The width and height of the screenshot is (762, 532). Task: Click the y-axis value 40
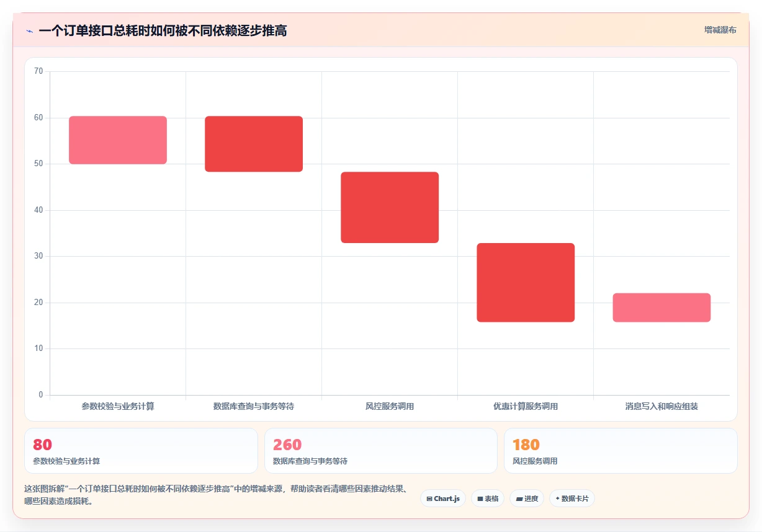[x=38, y=210]
